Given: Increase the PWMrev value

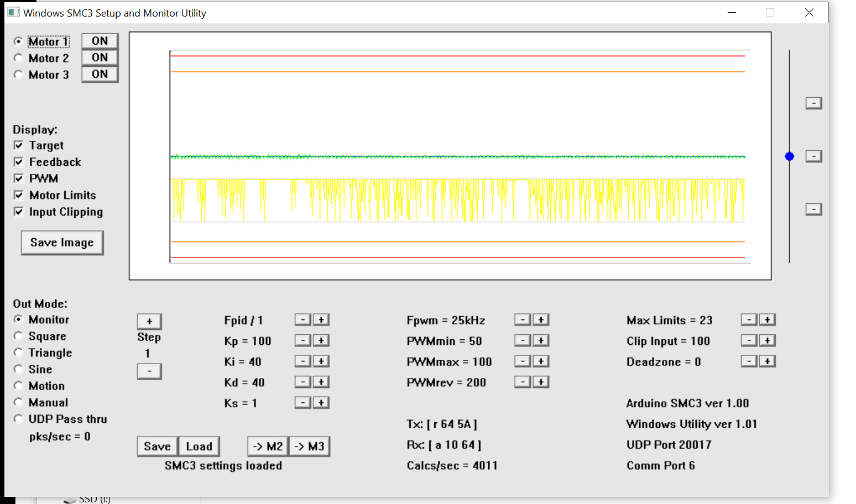Looking at the screenshot, I should [x=541, y=382].
